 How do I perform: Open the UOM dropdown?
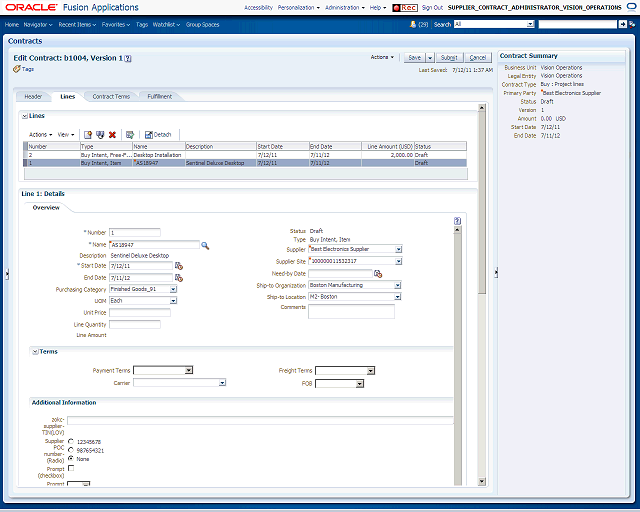[x=173, y=301]
